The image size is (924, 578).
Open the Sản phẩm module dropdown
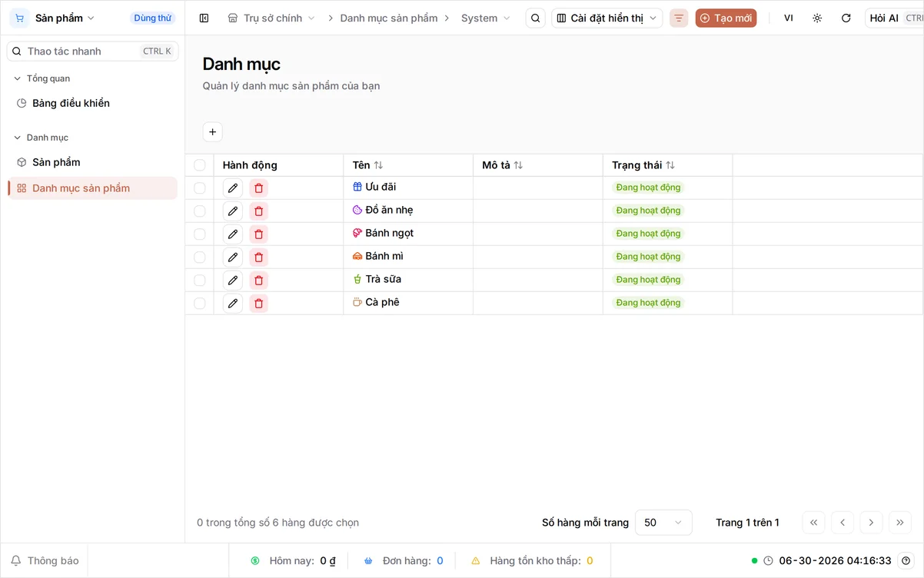(x=53, y=18)
